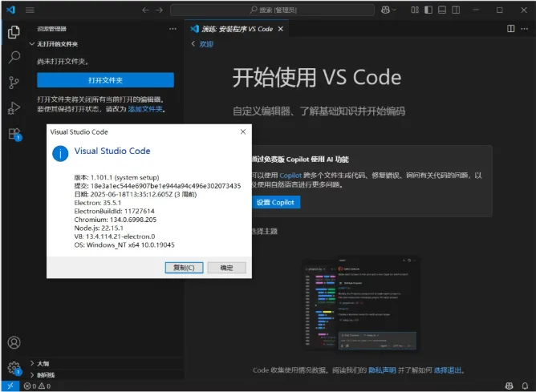
Task: Toggle the secondary side bar
Action: click(456, 10)
